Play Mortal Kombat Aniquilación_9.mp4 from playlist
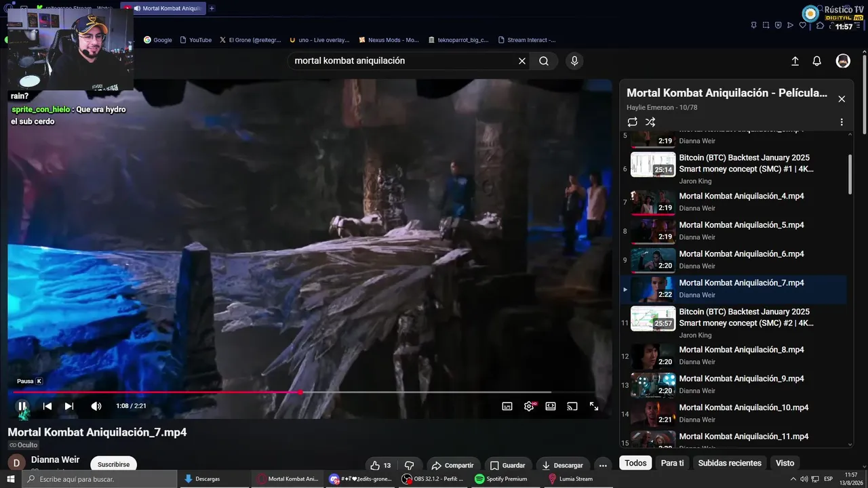Viewport: 868px width, 488px height. pyautogui.click(x=734, y=385)
